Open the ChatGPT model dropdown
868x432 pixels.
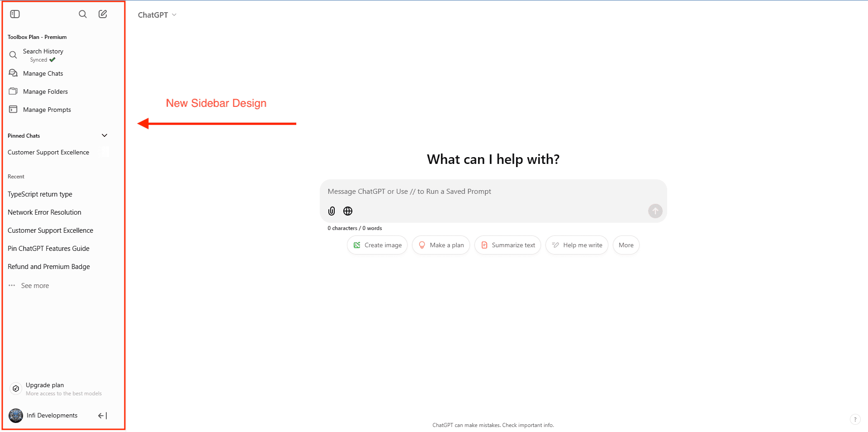(x=157, y=15)
